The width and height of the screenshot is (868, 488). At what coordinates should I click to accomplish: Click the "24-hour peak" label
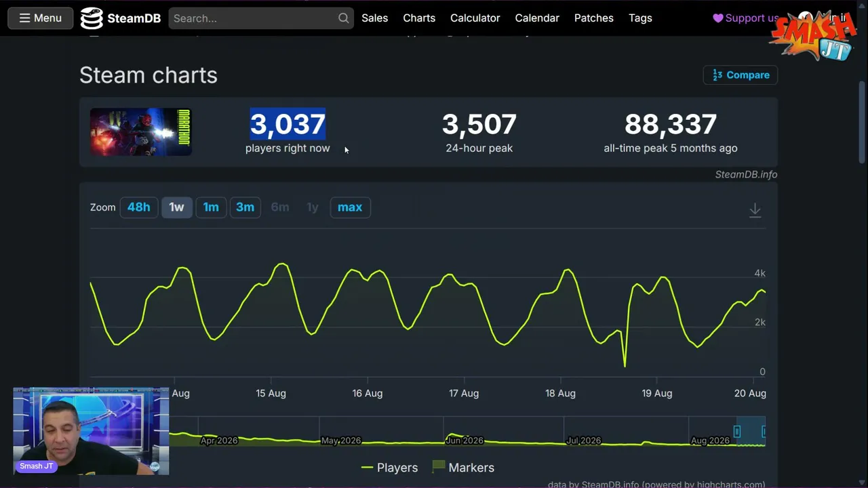(479, 148)
